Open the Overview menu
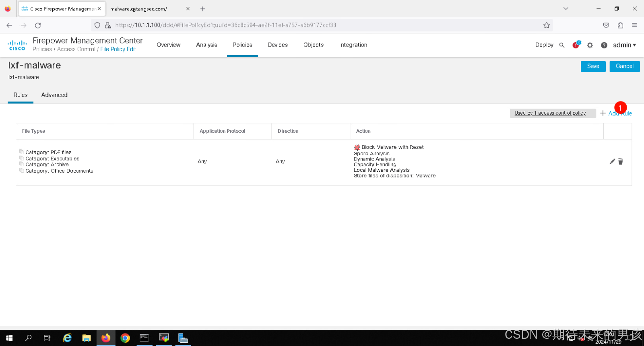Screen dimensions: 644x346 click(x=169, y=45)
